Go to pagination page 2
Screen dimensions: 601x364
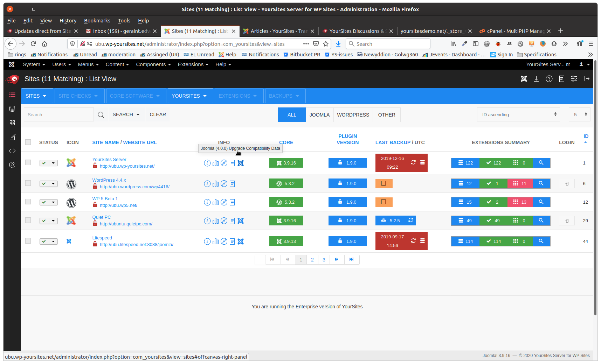click(312, 260)
